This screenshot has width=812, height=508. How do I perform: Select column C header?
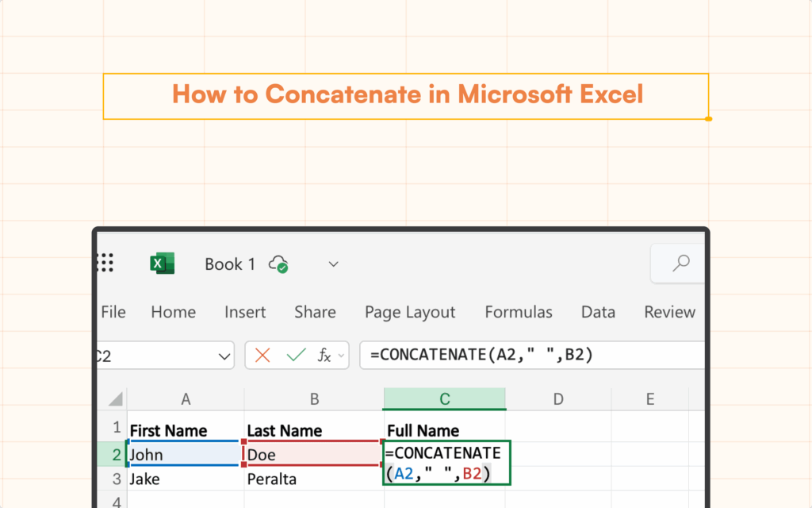point(444,399)
